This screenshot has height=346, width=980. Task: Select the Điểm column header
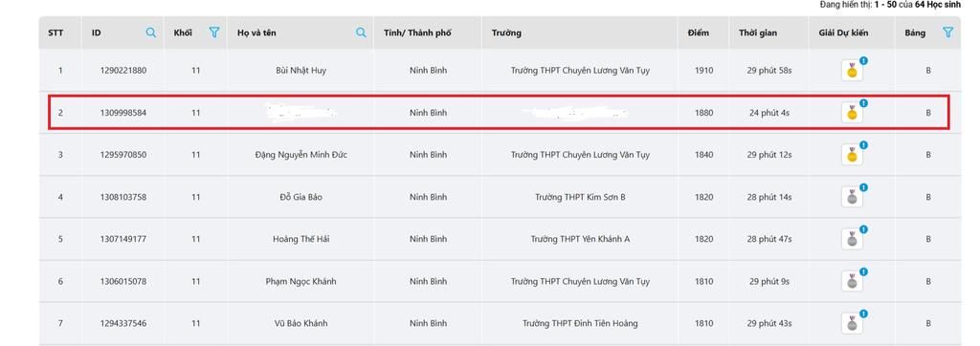tap(698, 33)
